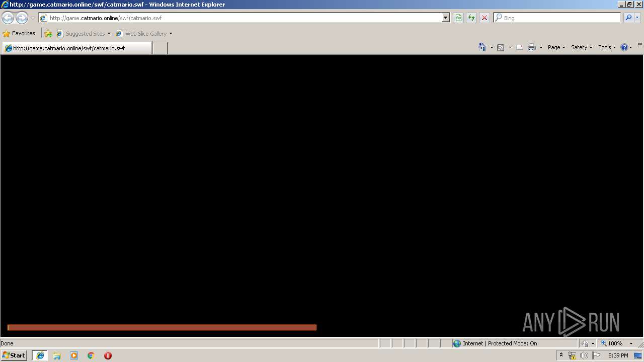The height and width of the screenshot is (362, 644).
Task: Click the 8:39 PM taskbar clock
Action: pos(618,355)
